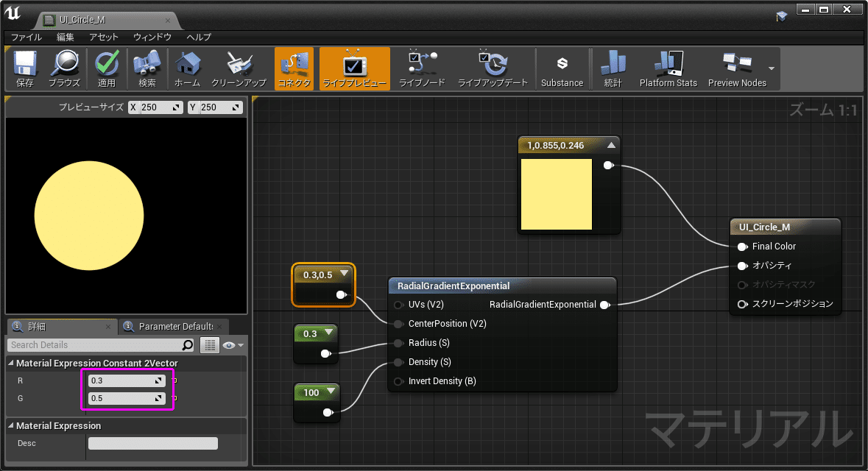The height and width of the screenshot is (471, 868).
Task: Open the ヘルプ menu
Action: coord(199,37)
